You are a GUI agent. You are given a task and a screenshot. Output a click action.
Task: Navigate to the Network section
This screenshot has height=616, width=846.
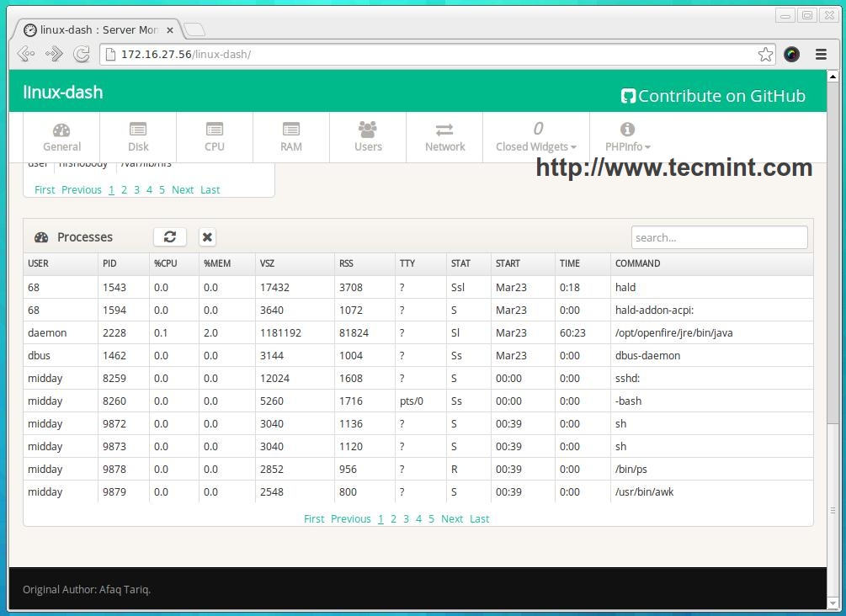444,137
